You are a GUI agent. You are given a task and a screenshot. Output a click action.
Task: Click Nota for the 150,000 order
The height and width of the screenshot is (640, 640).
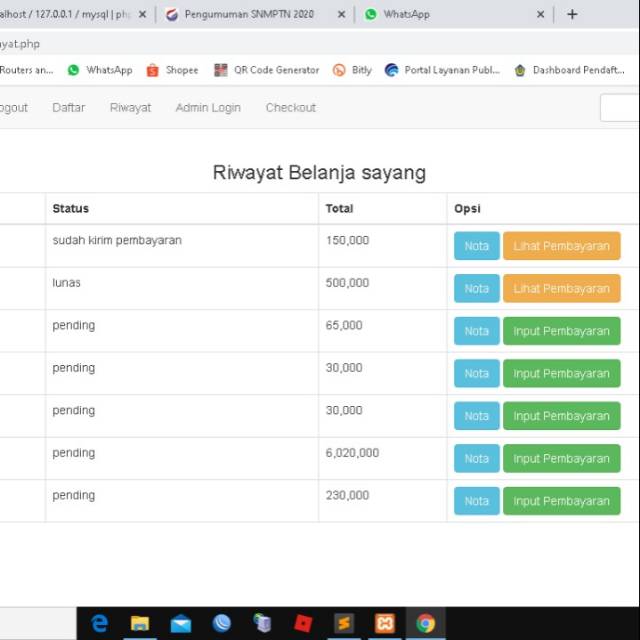click(476, 246)
